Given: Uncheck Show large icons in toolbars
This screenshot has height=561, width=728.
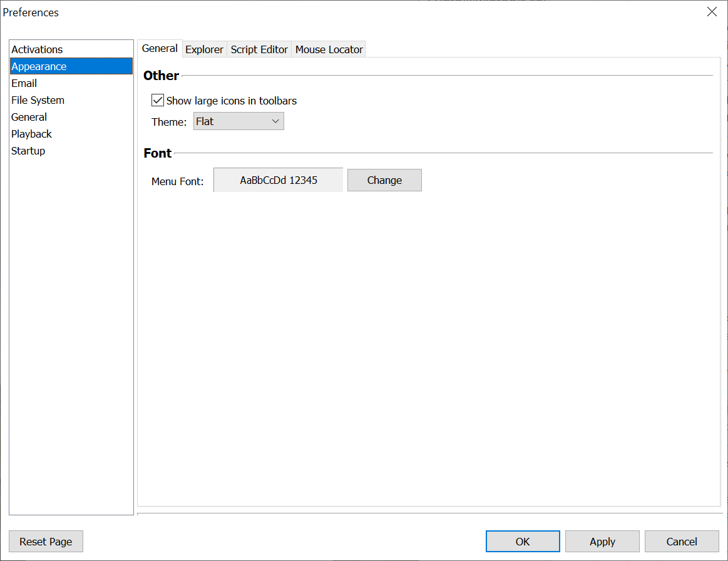Looking at the screenshot, I should tap(158, 101).
